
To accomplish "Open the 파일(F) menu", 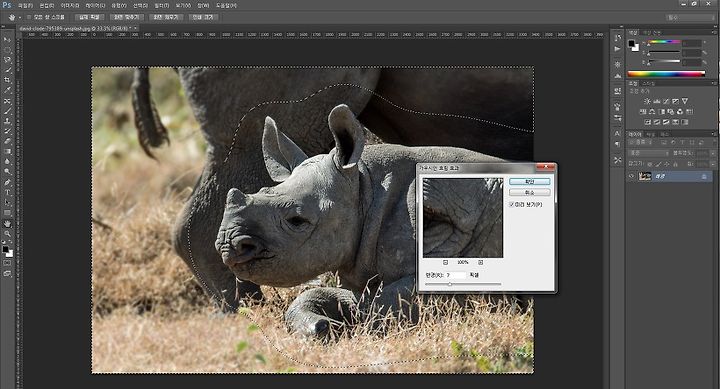I will pyautogui.click(x=25, y=6).
